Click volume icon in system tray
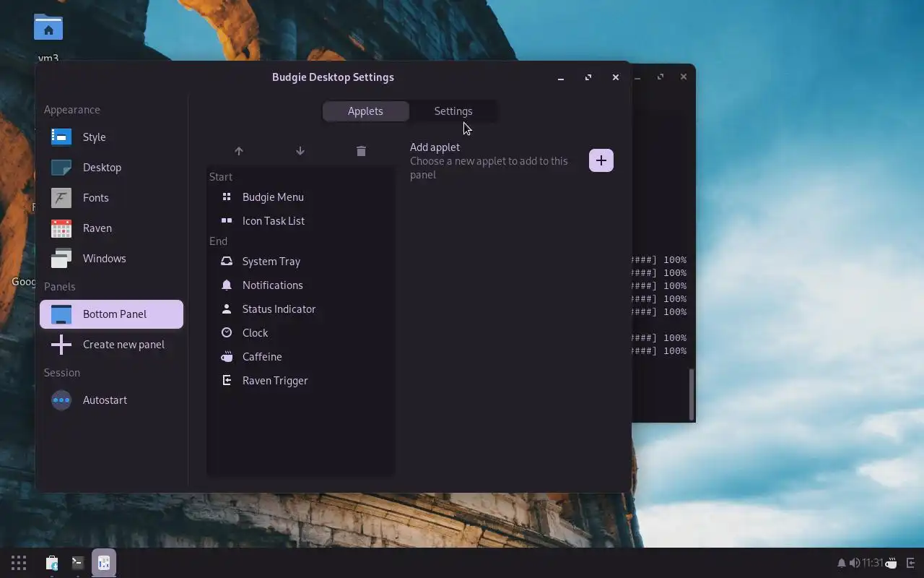Viewport: 924px width, 578px height. click(854, 563)
